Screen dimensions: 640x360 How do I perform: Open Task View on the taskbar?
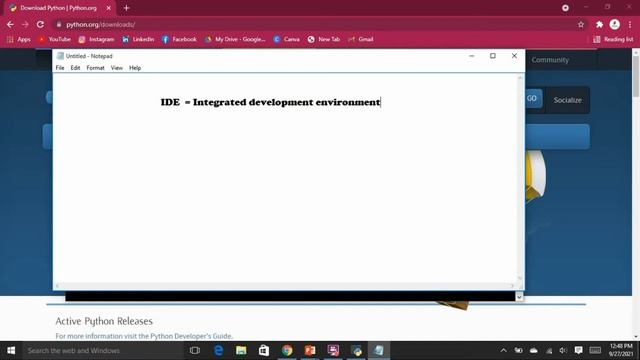point(195,351)
